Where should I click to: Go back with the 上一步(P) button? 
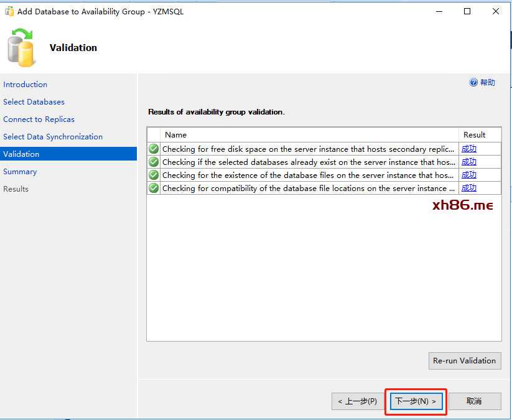tap(357, 401)
